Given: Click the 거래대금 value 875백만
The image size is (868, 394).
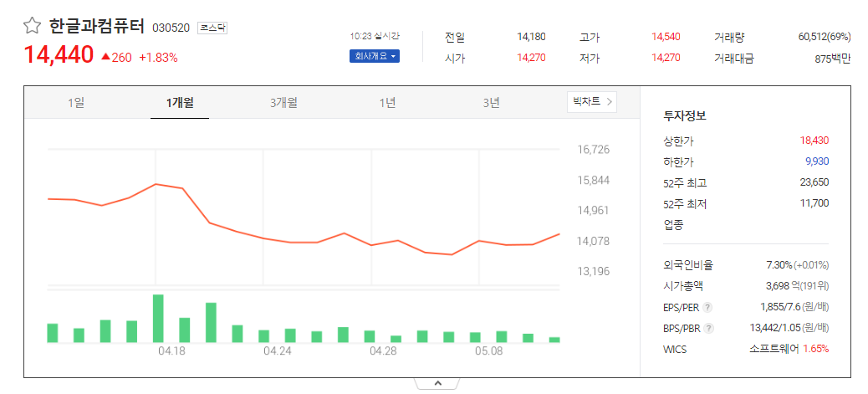Looking at the screenshot, I should [833, 58].
